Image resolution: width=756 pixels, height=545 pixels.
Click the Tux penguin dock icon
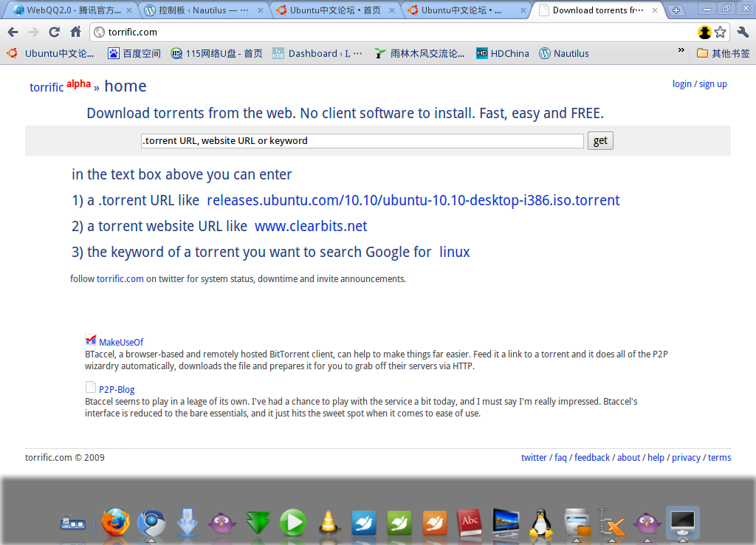(541, 523)
